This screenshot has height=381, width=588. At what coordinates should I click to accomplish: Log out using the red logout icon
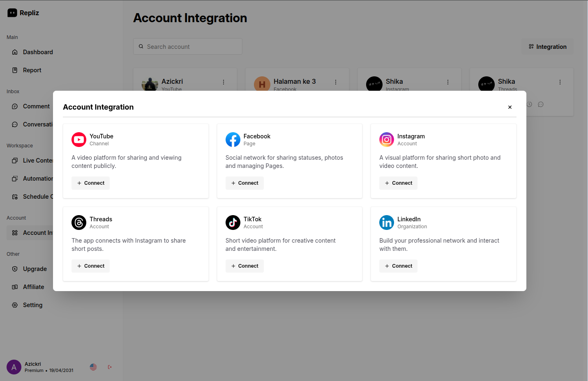click(x=109, y=367)
